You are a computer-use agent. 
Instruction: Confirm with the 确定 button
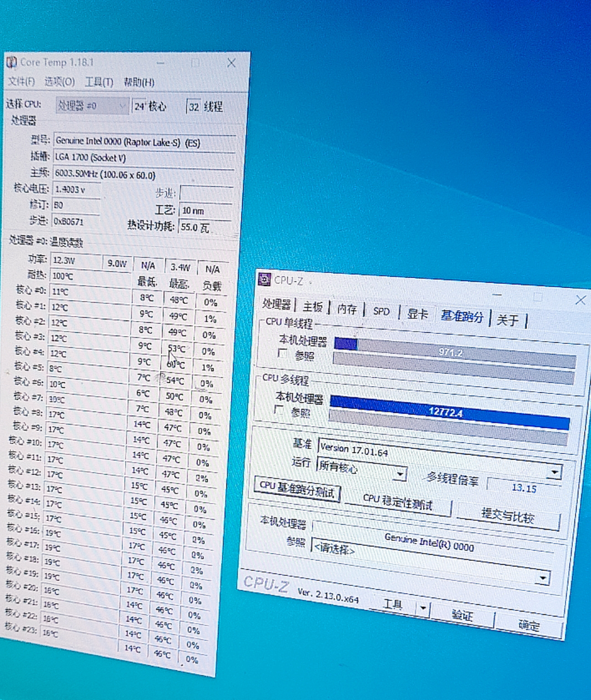click(529, 625)
